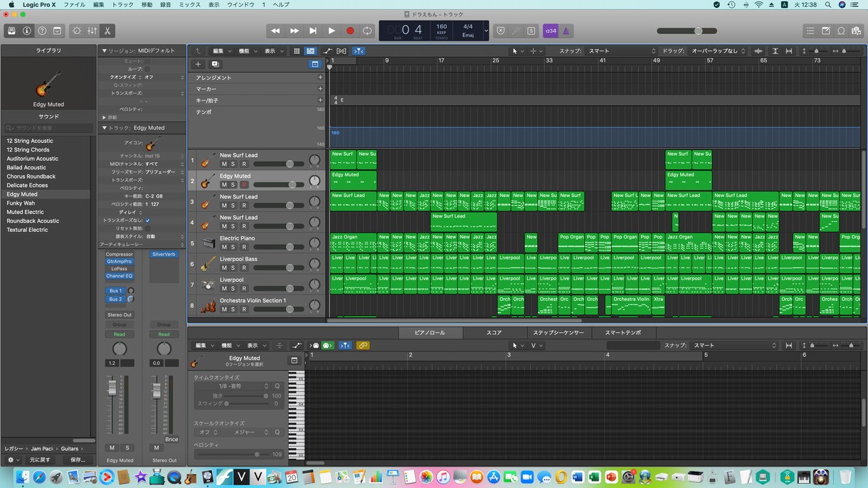Toggle Cycle mode button
868x488 pixels.
367,31
